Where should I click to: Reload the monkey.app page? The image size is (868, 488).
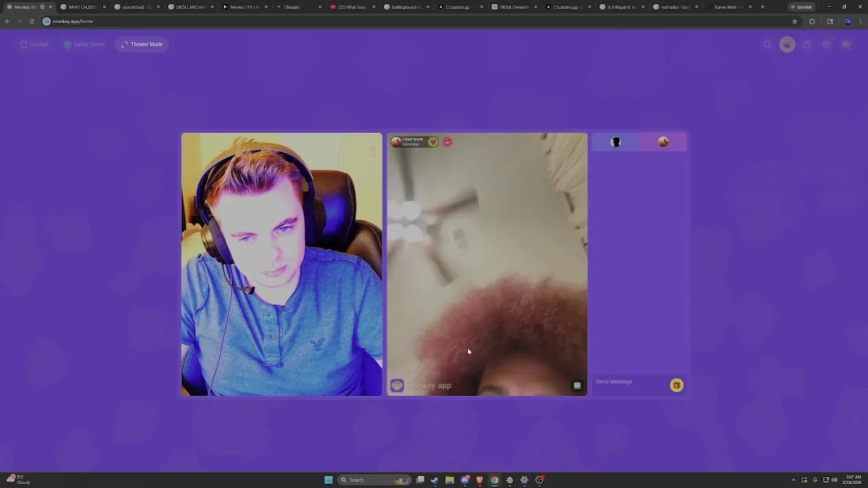coord(31,21)
